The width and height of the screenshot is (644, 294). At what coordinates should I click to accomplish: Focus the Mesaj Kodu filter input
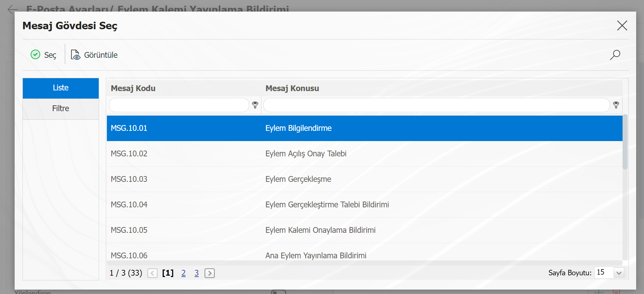pyautogui.click(x=179, y=105)
